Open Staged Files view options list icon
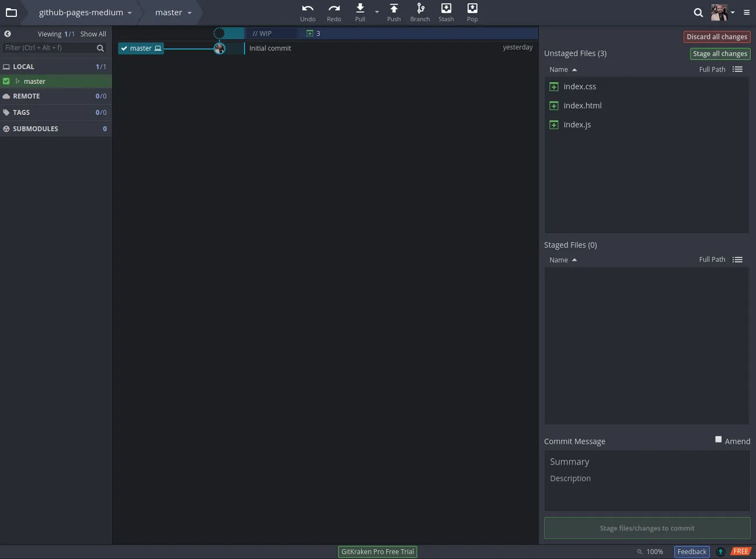This screenshot has width=756, height=559. click(x=737, y=260)
